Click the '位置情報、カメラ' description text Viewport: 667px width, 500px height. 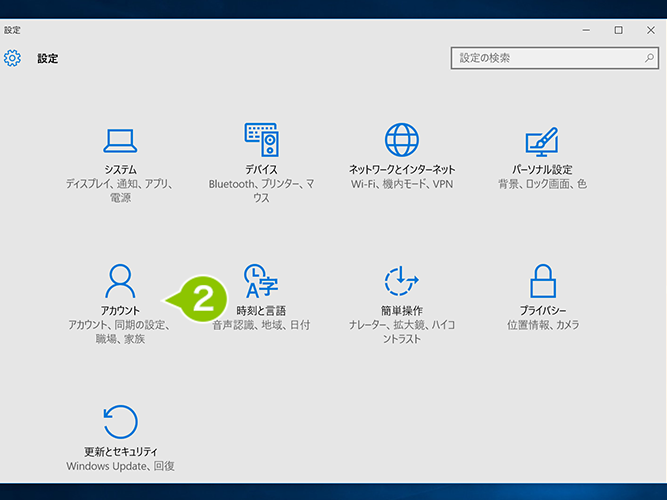point(543,325)
